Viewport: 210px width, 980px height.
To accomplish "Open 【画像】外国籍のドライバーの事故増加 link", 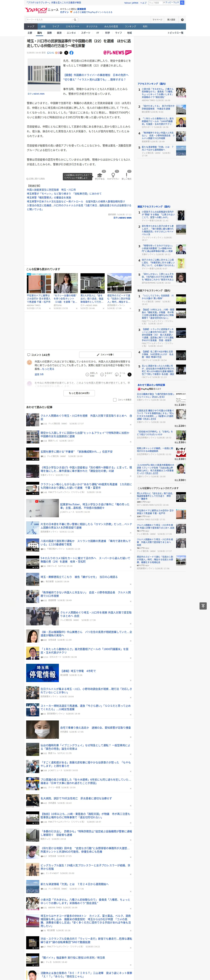I will click(96, 77).
